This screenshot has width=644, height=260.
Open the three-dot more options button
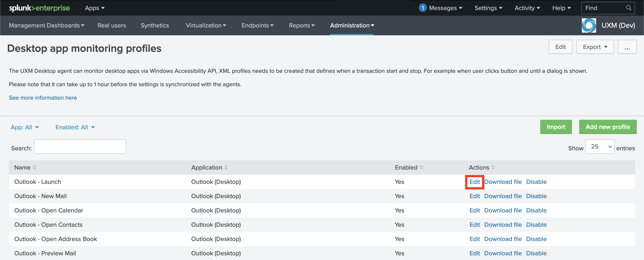tap(627, 47)
